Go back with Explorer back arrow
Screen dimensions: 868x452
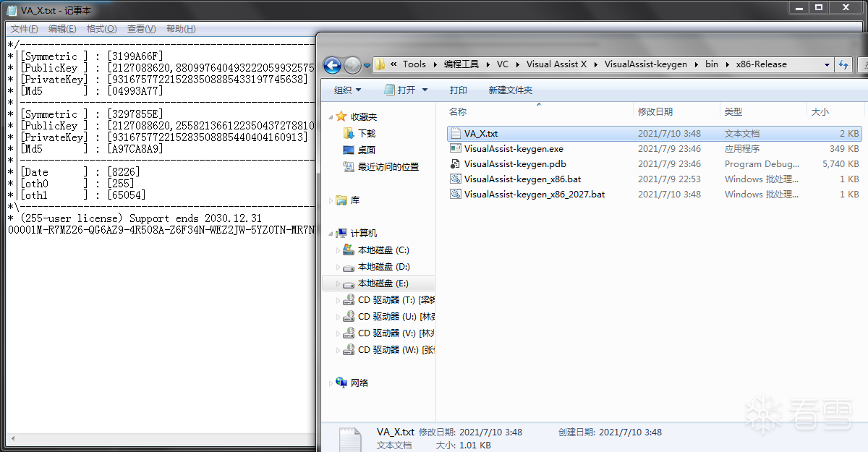point(332,65)
